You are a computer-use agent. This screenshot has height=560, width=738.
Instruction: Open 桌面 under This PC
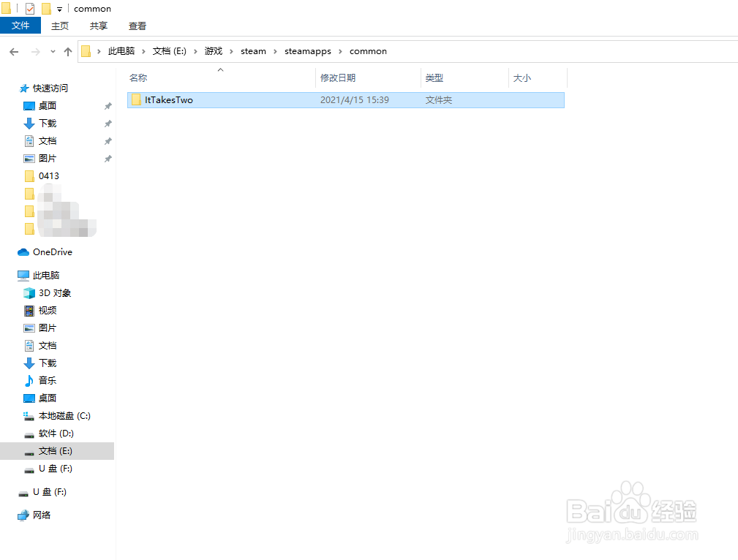pyautogui.click(x=48, y=398)
